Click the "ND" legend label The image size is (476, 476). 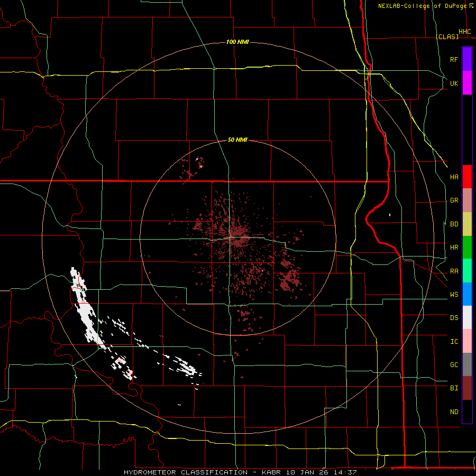[454, 411]
